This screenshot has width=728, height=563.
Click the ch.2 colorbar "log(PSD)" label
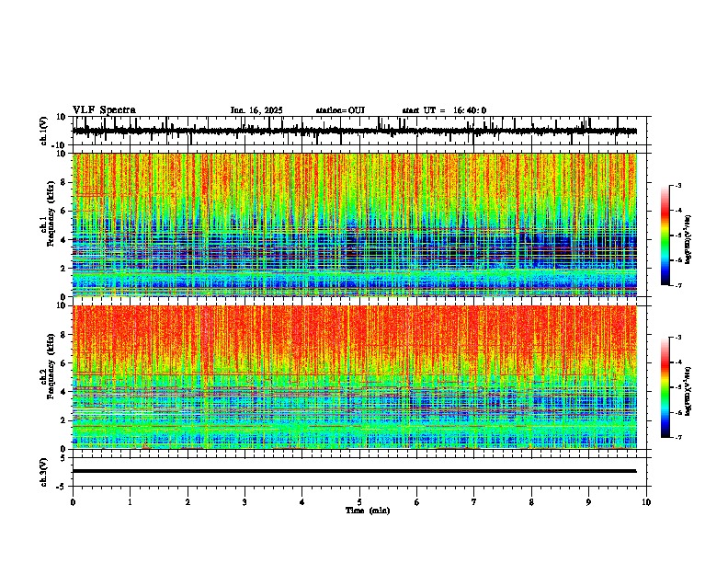(x=688, y=391)
